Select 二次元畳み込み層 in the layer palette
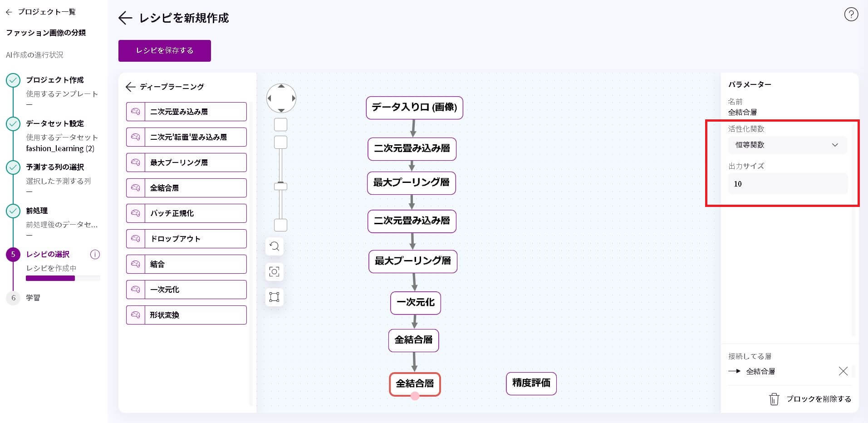 coord(186,112)
